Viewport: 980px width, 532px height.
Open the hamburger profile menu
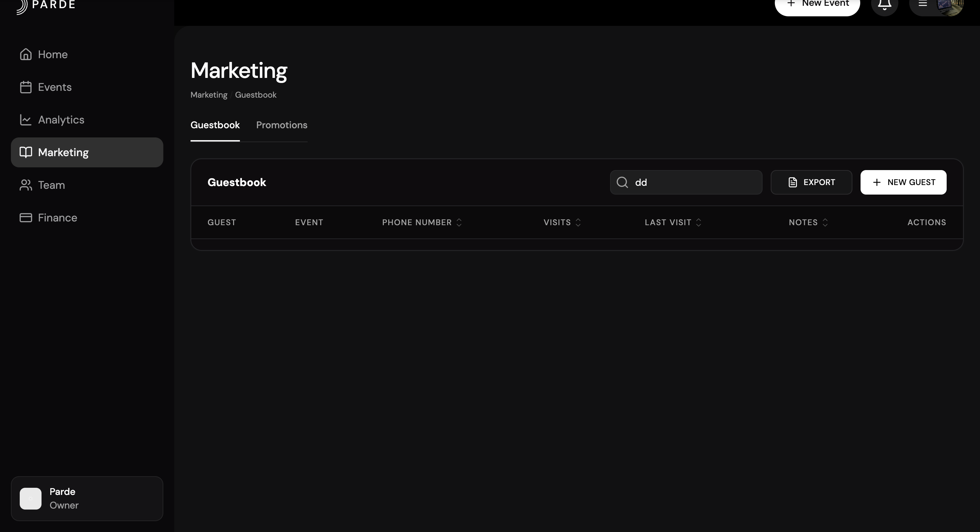click(922, 4)
